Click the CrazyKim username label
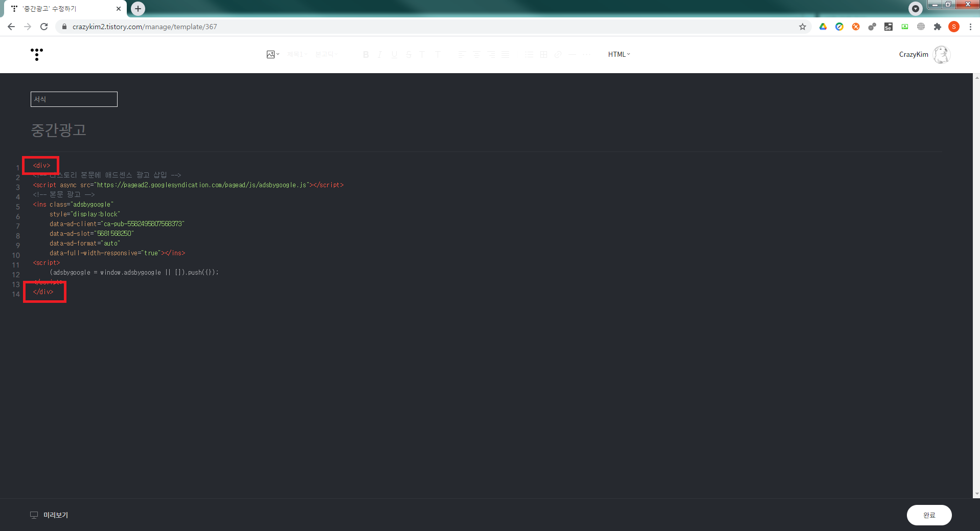 click(x=914, y=54)
